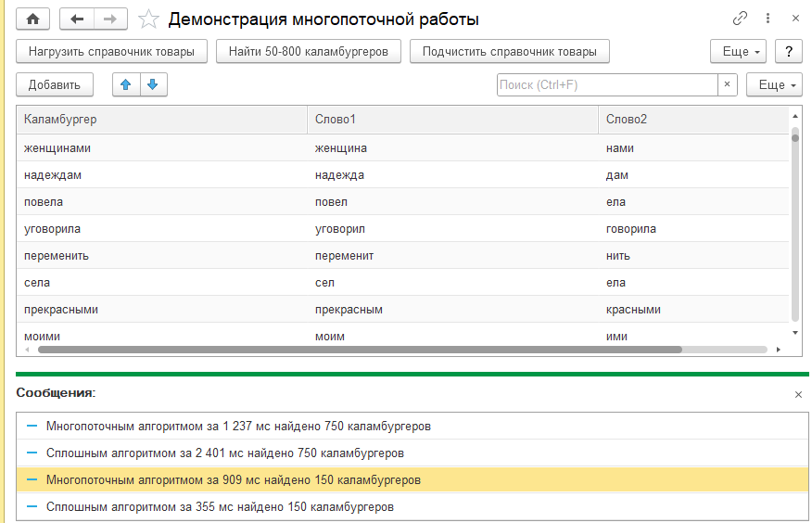Select message 'Сплошным алгоритмом за 355 мс'
Viewport: 812px width, 523px height.
[412, 507]
